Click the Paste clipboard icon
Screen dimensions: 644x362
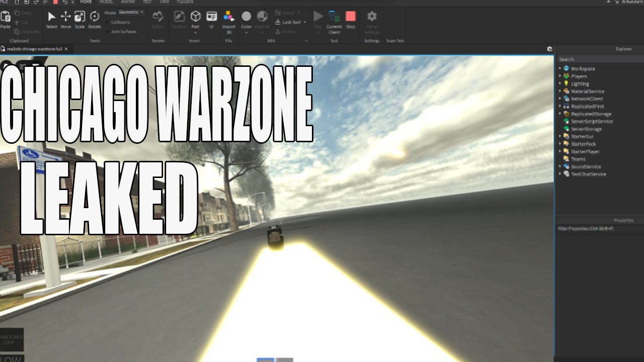(x=6, y=17)
